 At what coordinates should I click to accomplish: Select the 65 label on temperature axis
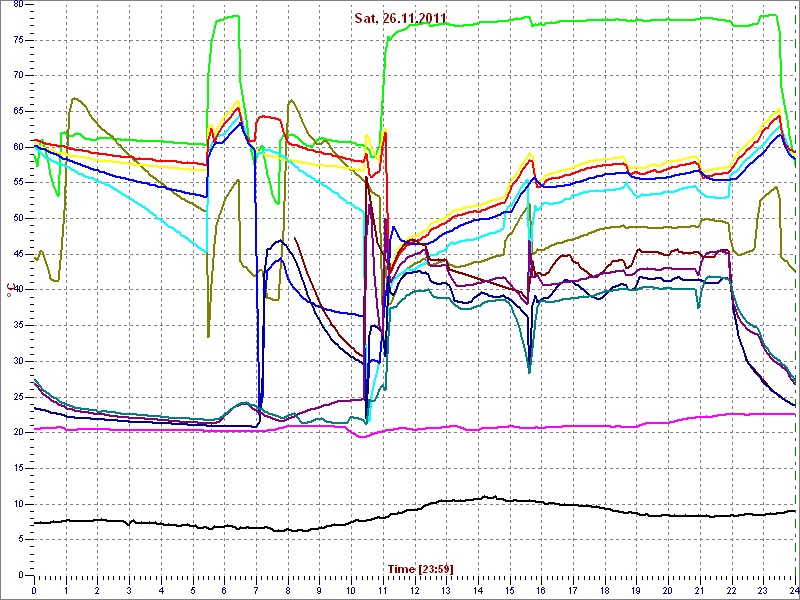17,111
